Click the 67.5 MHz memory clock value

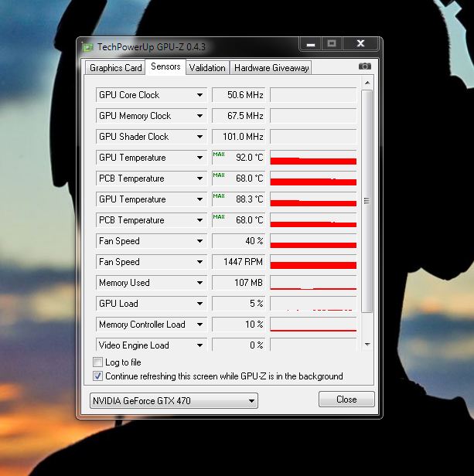click(x=239, y=116)
